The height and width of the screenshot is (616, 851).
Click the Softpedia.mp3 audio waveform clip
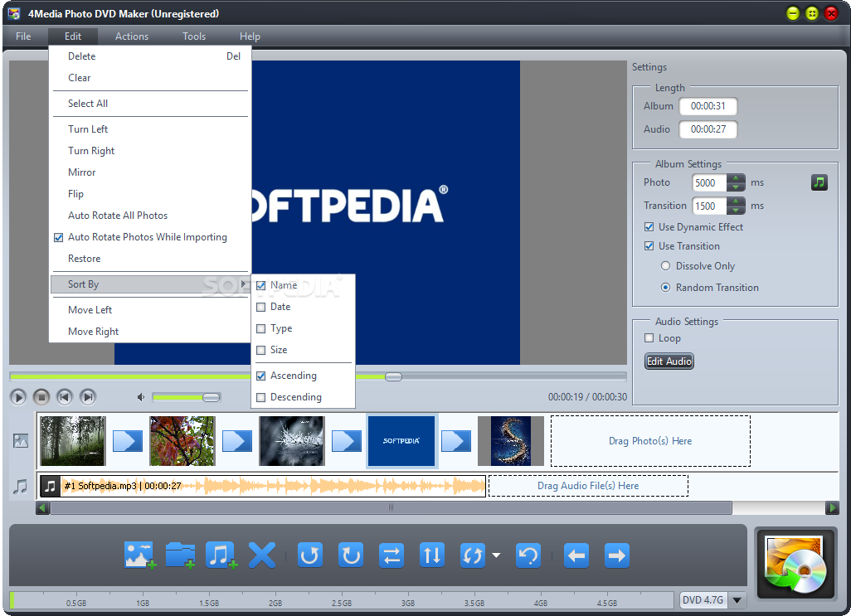(263, 486)
